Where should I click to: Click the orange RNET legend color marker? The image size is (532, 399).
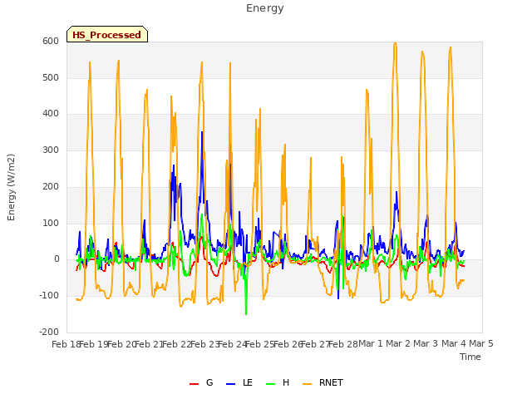307,384
